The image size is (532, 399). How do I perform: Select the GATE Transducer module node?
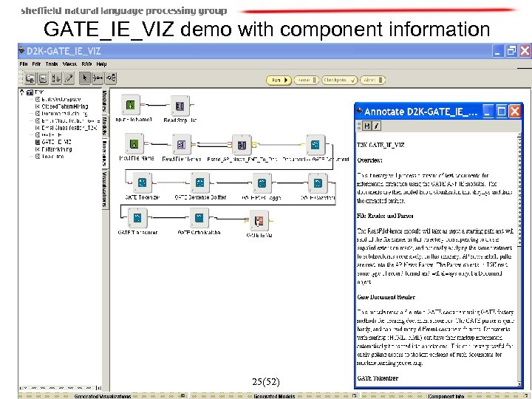click(137, 218)
